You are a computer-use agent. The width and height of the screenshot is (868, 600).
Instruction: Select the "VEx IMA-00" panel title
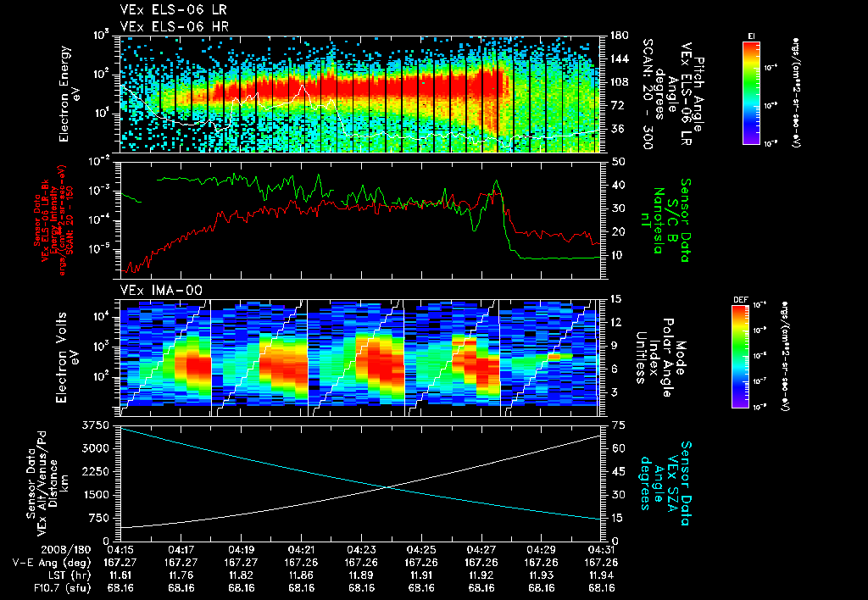(161, 291)
